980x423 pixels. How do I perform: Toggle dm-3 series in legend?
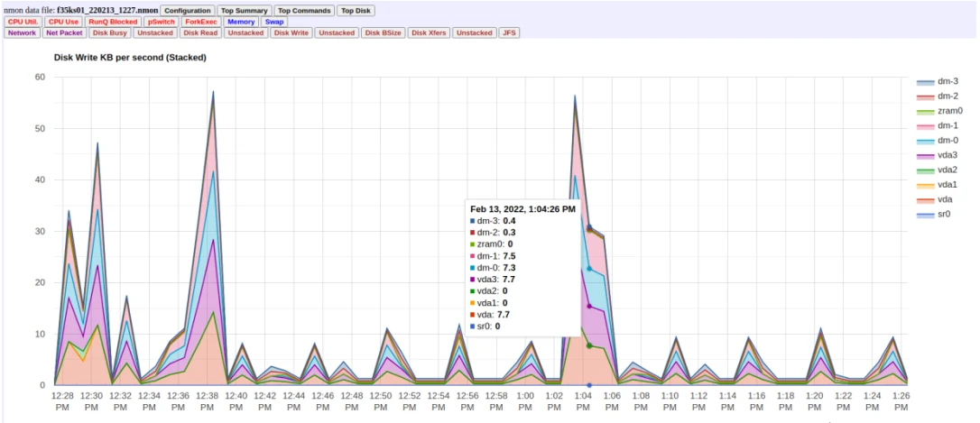pyautogui.click(x=939, y=81)
